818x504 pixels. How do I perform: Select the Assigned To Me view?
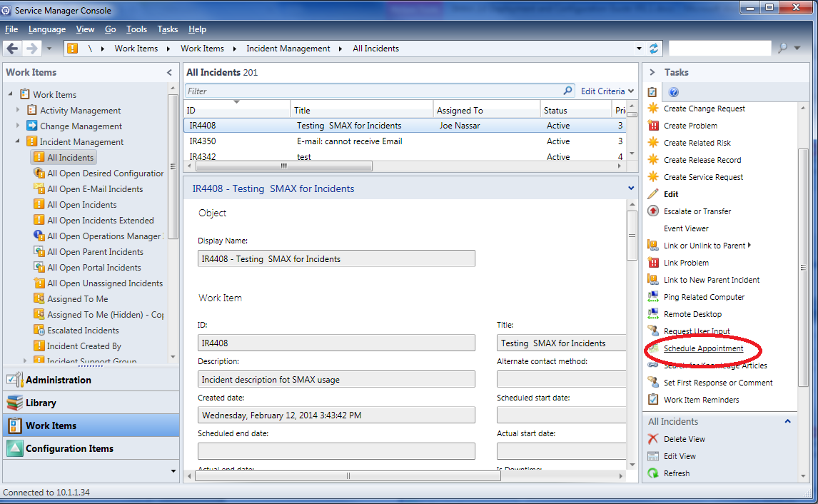[78, 299]
